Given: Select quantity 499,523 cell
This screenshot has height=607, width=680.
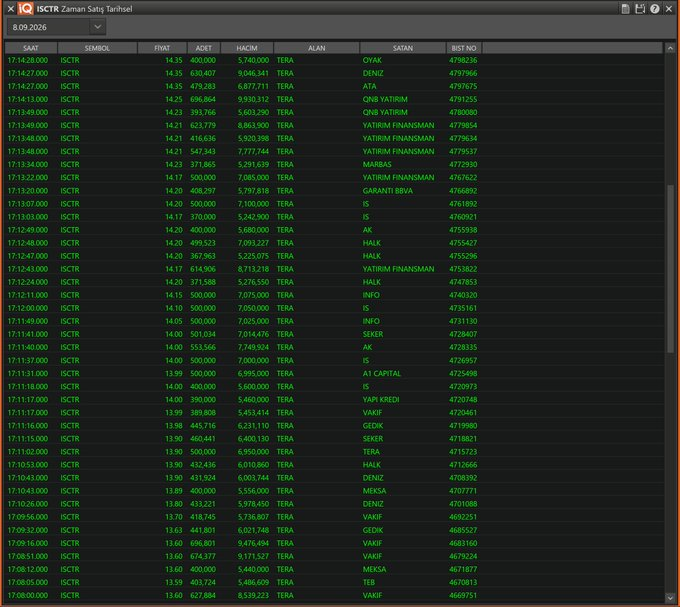Looking at the screenshot, I should coord(203,243).
